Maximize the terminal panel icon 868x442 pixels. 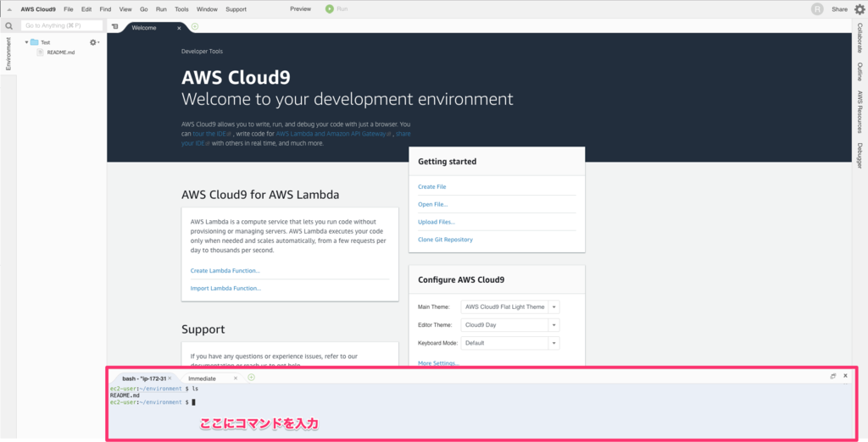pyautogui.click(x=833, y=376)
